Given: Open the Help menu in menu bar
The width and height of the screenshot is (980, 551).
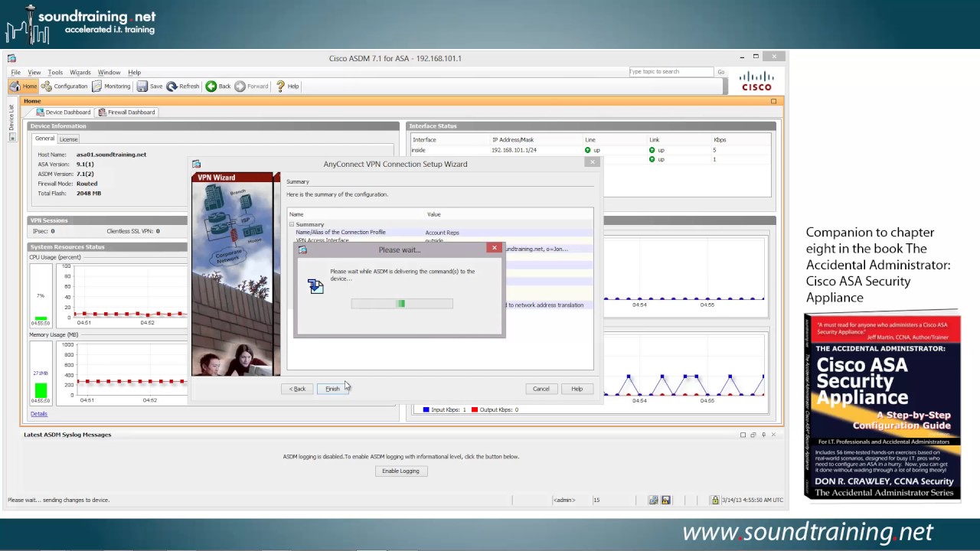Looking at the screenshot, I should pos(135,73).
